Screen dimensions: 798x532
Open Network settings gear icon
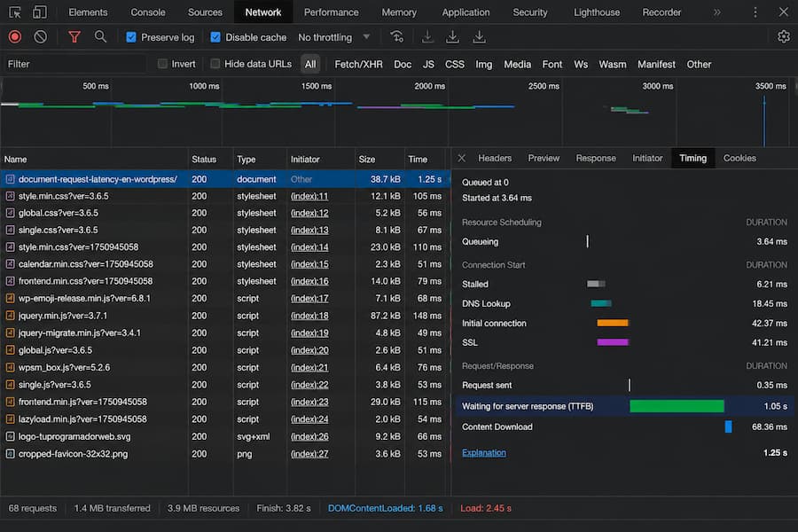click(783, 36)
